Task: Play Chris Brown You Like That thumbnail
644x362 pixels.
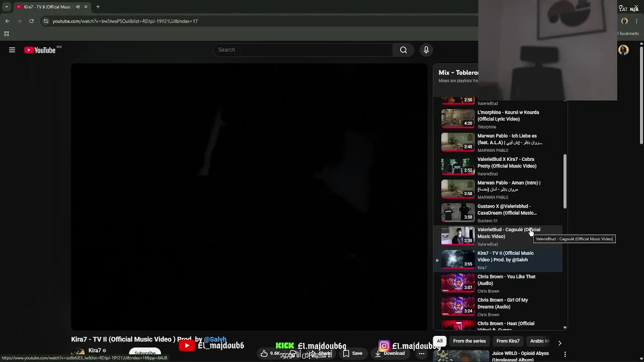Action: click(x=458, y=283)
